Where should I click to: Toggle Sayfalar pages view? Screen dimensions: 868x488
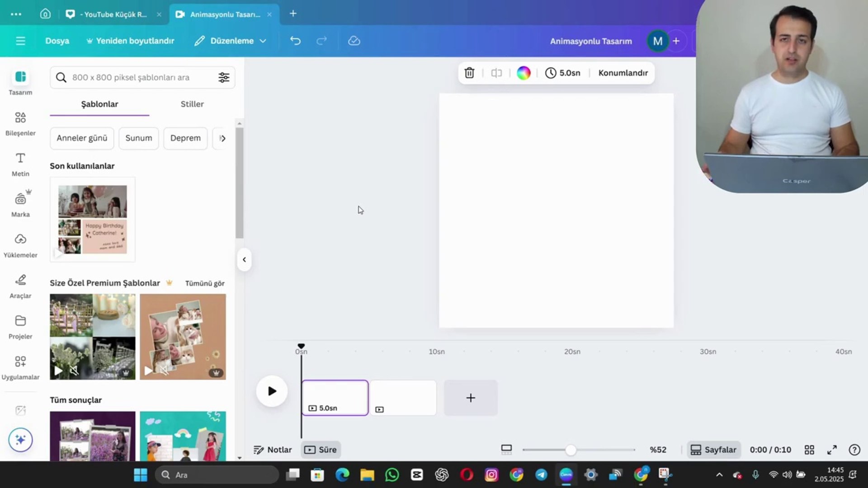[714, 450]
